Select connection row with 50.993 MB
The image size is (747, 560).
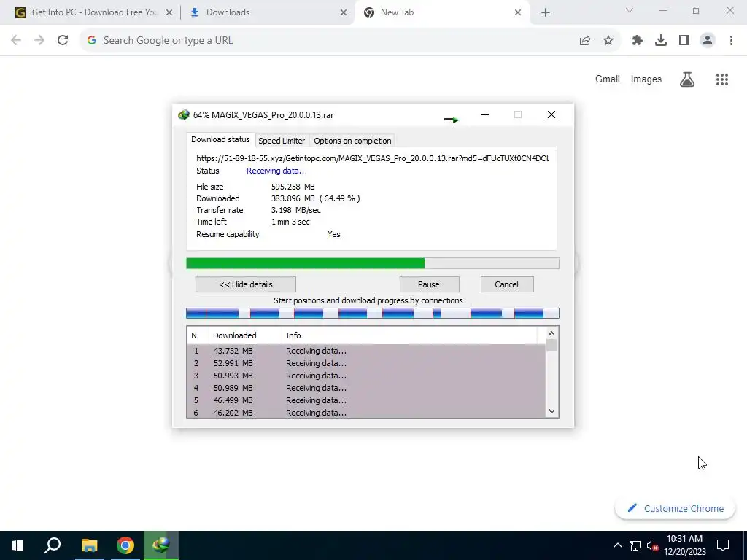point(366,376)
